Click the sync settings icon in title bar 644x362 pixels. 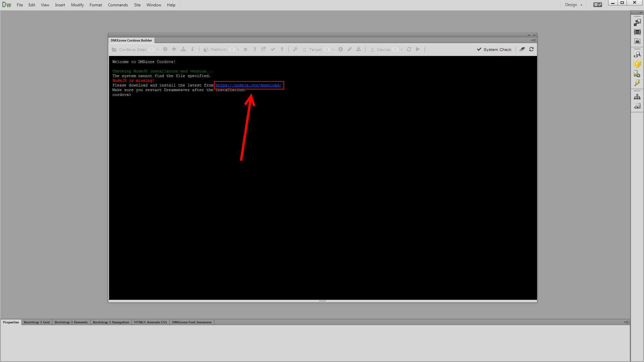click(597, 5)
